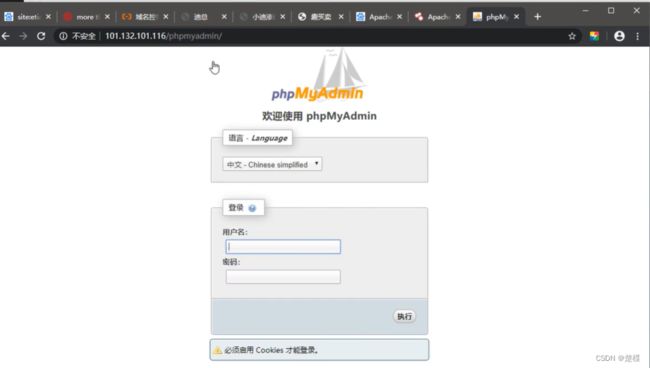Open the language dropdown 'Chinese simplified'
This screenshot has height=368, width=650.
pyautogui.click(x=272, y=165)
